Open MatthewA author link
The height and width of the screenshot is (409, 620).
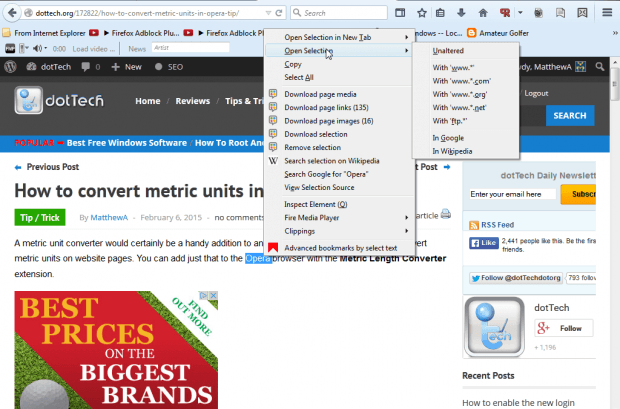[109, 217]
